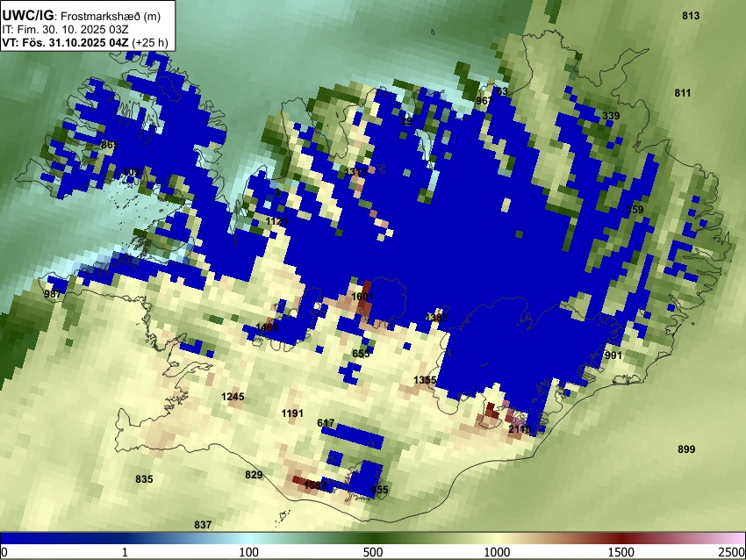This screenshot has width=746, height=560.
Task: Click the 359 value label
Action: [x=635, y=210]
